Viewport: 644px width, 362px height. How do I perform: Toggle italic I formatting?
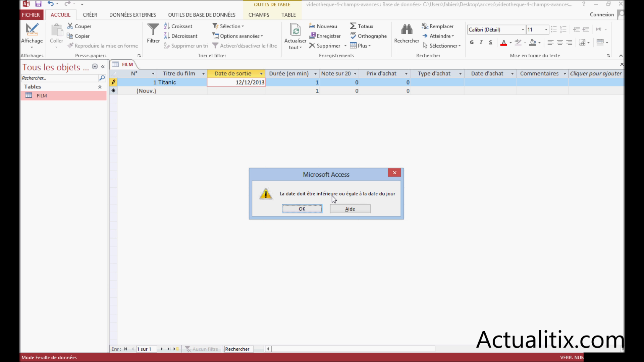tap(481, 43)
